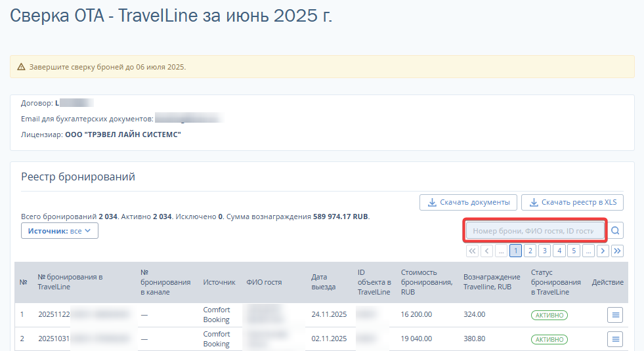Select page 4 in pagination
This screenshot has width=644, height=351.
559,251
